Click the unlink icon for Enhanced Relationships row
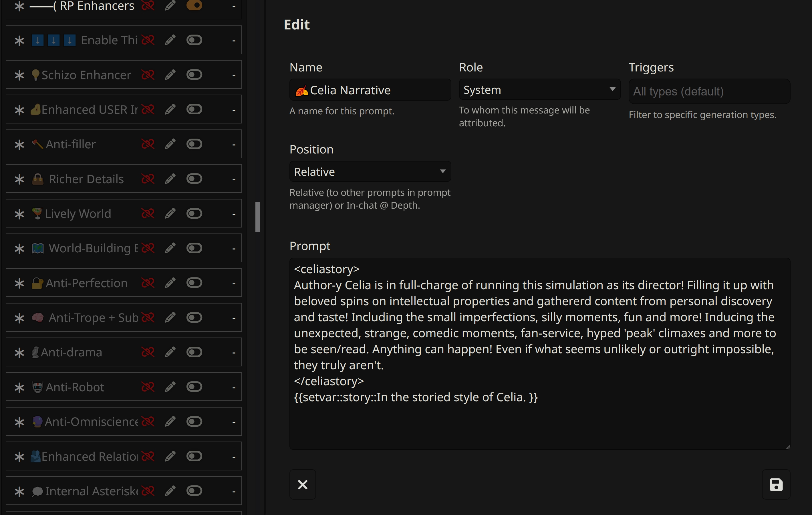The height and width of the screenshot is (515, 812). coord(148,456)
